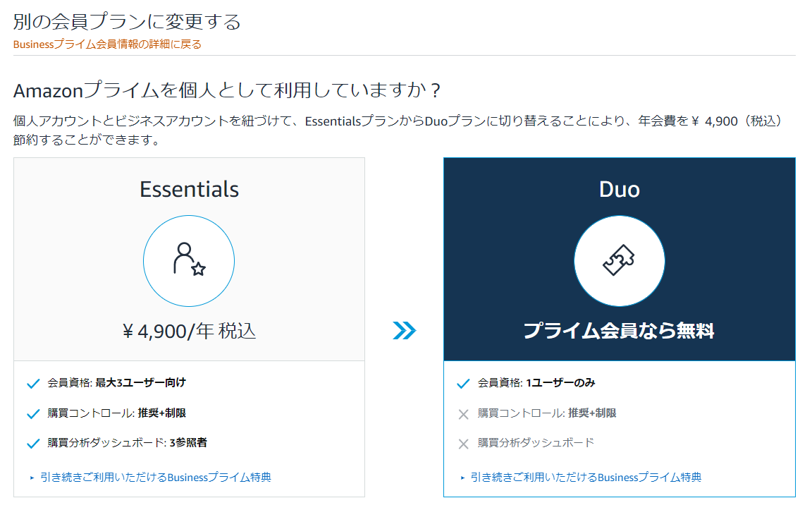Click the Duo puzzle piece plan icon

point(620,260)
